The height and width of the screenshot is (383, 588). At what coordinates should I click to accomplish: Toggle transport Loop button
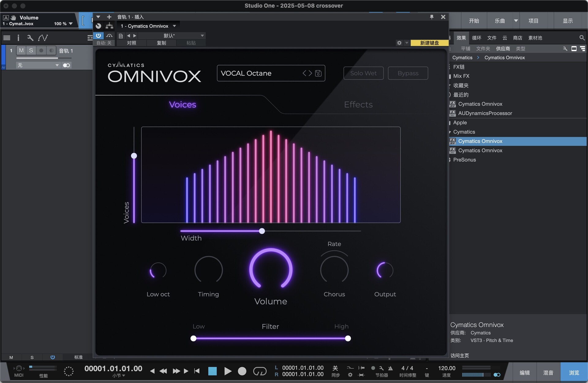tap(260, 371)
